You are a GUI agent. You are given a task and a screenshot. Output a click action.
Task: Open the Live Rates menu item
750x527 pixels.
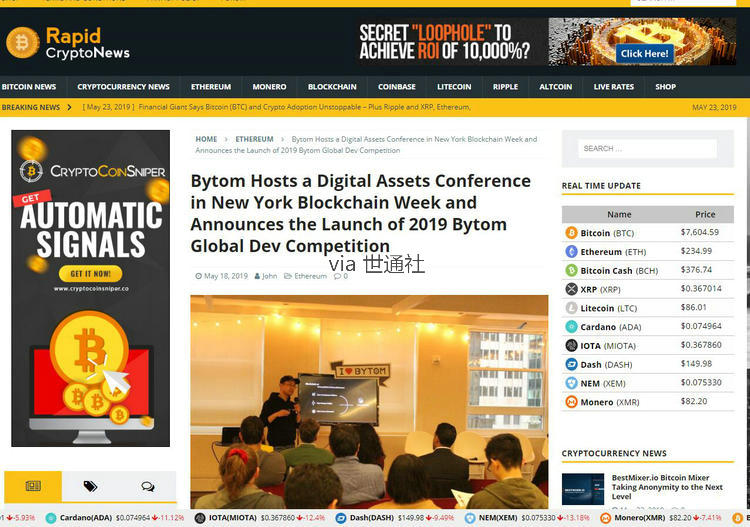pos(613,87)
